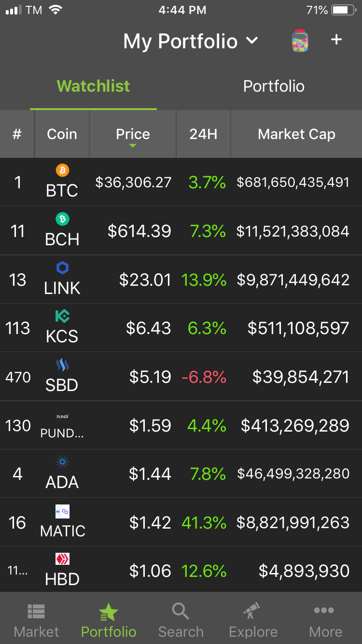Add a coin with the plus icon
Viewport: 362px width, 644px height.
[x=336, y=40]
